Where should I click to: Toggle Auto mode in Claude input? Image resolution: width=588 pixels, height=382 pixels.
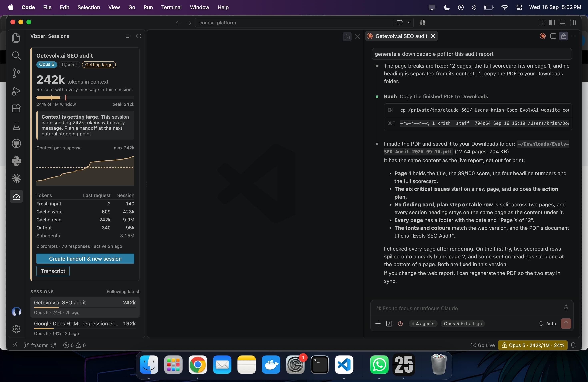pyautogui.click(x=547, y=323)
